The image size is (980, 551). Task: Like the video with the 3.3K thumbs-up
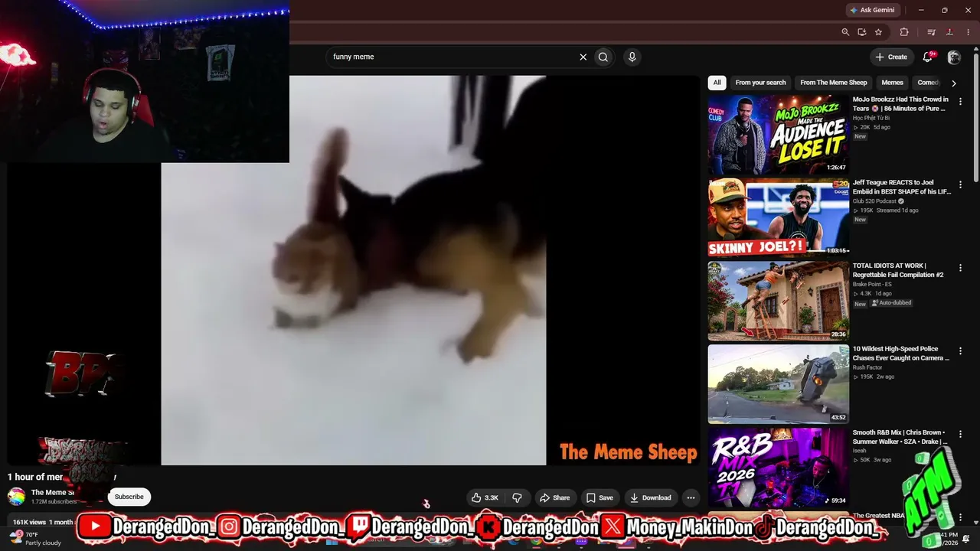point(485,497)
